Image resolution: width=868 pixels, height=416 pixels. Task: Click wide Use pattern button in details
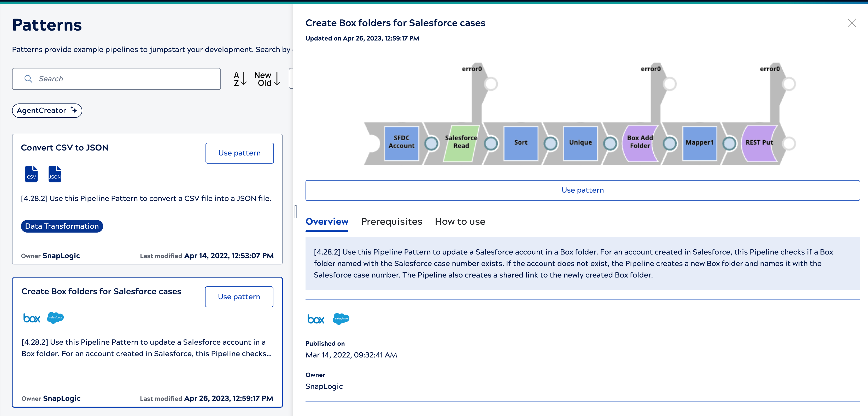coord(582,190)
